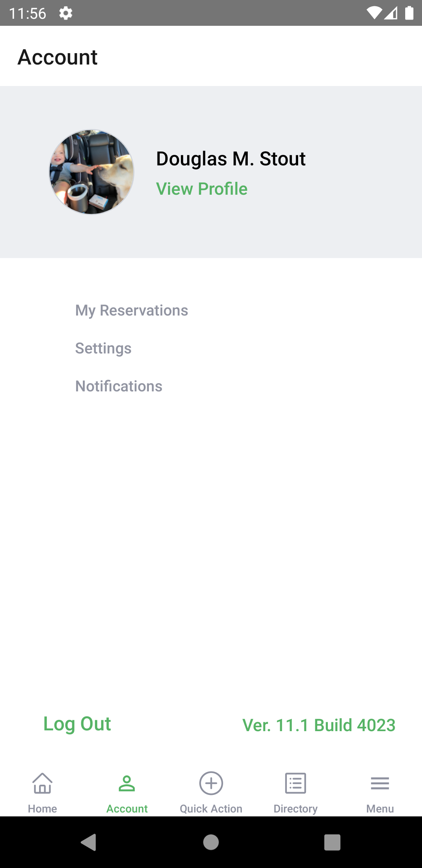The width and height of the screenshot is (422, 868).
Task: Open Quick Action plus icon
Action: pos(211,783)
